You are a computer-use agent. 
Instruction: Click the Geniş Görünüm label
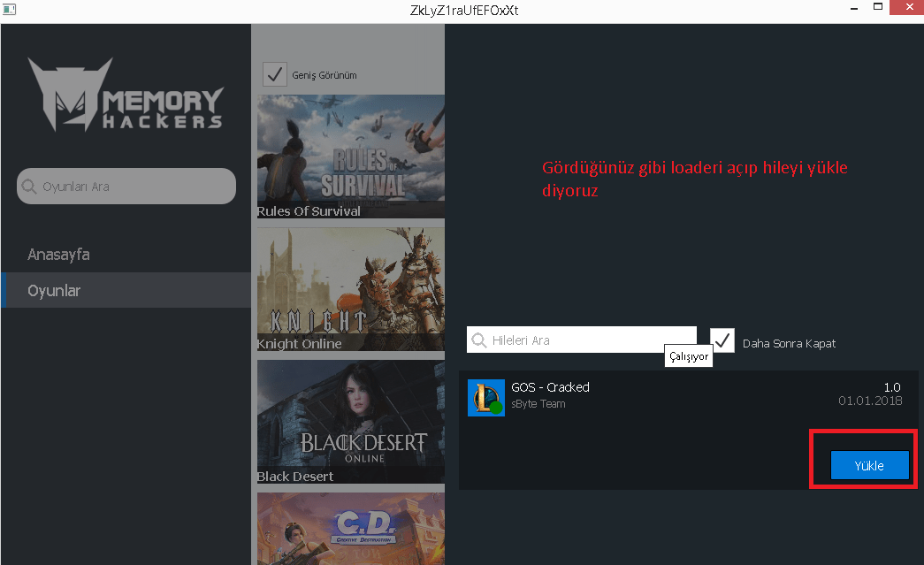pos(325,75)
